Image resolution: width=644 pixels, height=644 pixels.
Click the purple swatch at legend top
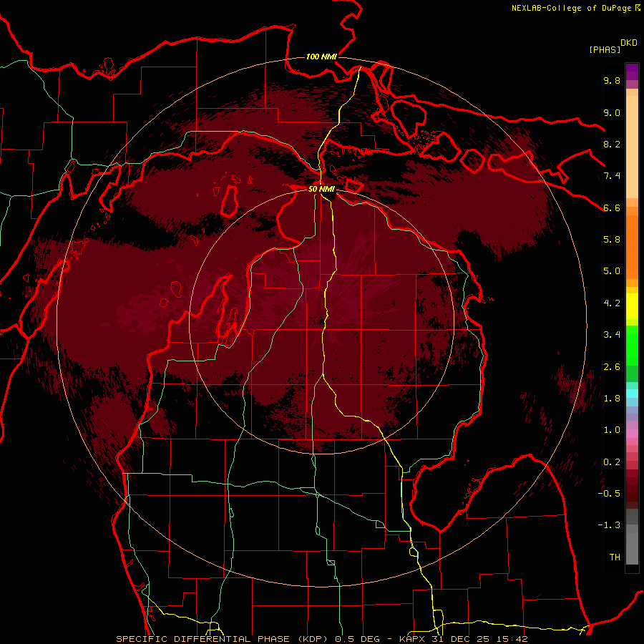(632, 72)
